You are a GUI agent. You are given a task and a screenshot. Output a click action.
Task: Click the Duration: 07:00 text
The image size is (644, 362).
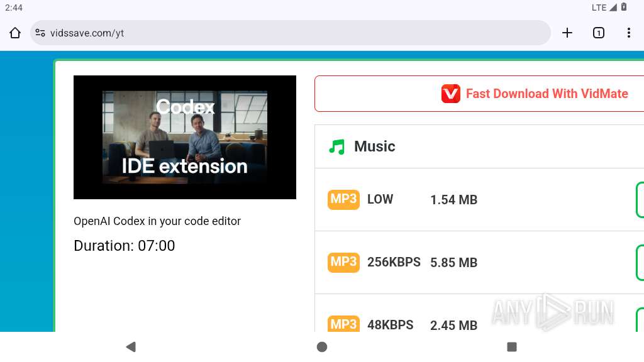125,246
